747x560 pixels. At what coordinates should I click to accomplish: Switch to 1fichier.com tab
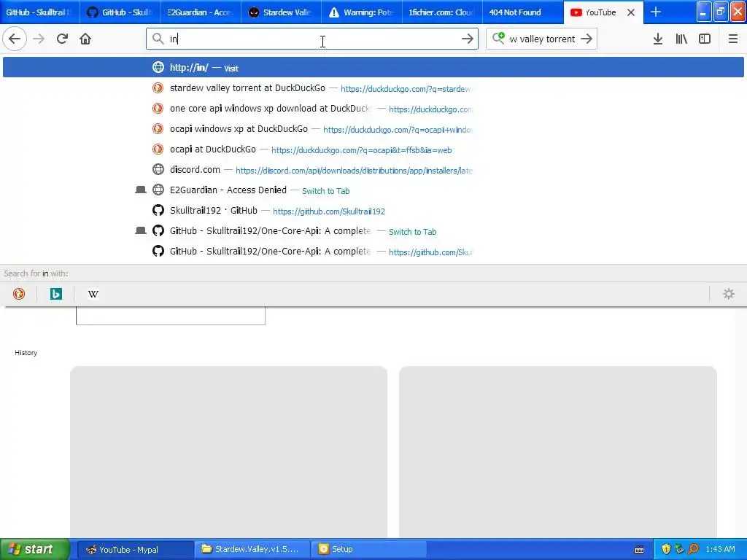pyautogui.click(x=442, y=12)
